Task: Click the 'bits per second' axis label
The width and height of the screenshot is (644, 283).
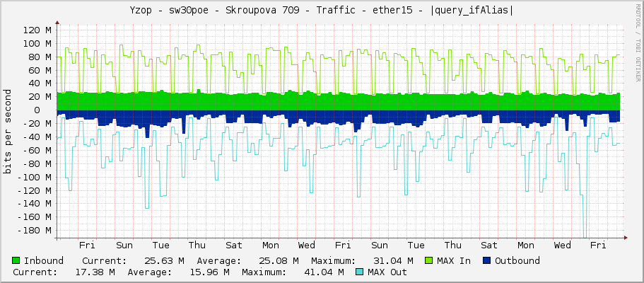Action: [7, 132]
